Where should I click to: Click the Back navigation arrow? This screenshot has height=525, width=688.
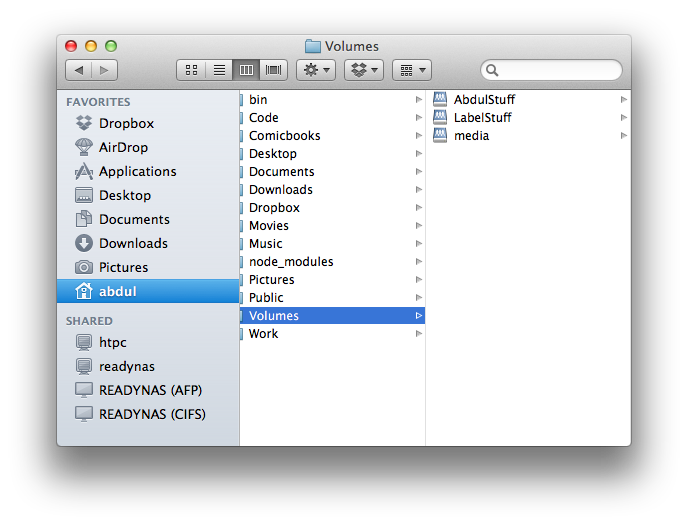click(79, 70)
